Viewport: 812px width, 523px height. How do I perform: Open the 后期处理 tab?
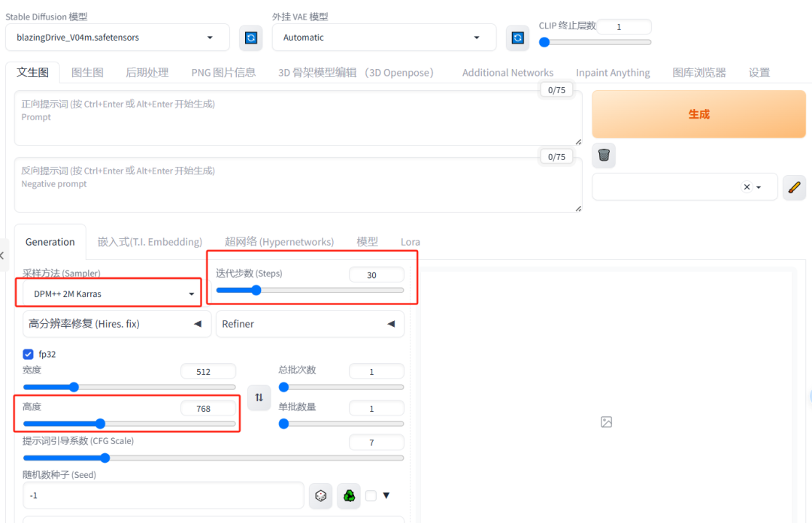tap(147, 72)
